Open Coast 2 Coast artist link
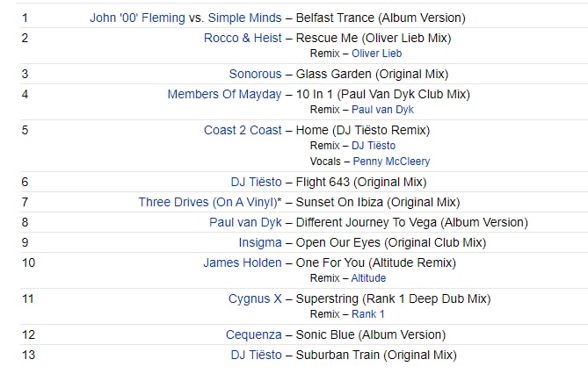The height and width of the screenshot is (381, 588). 243,131
